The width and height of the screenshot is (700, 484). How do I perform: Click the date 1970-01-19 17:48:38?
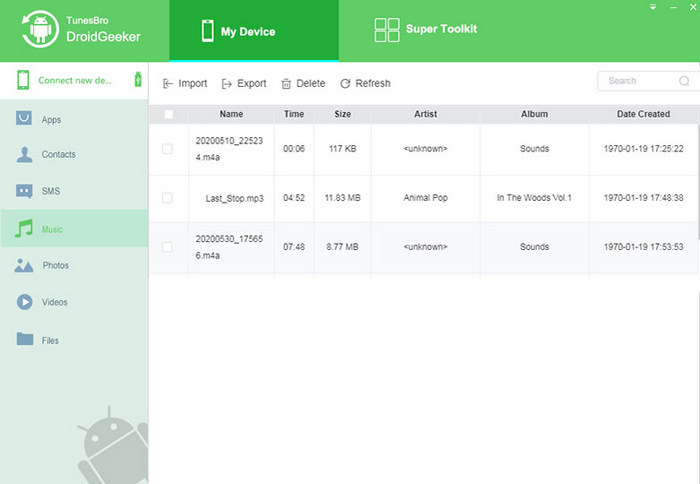[643, 198]
